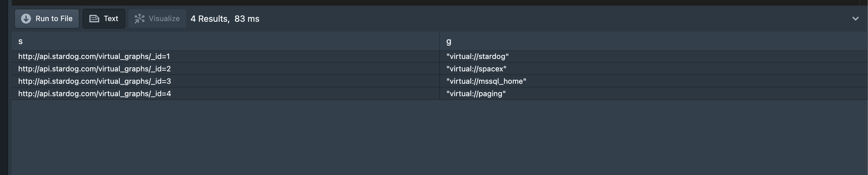Click the "virtual://mssql_home" value

pyautogui.click(x=486, y=81)
